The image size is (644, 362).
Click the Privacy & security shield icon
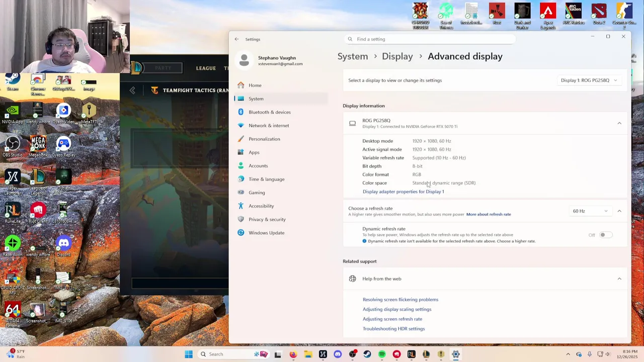241,219
